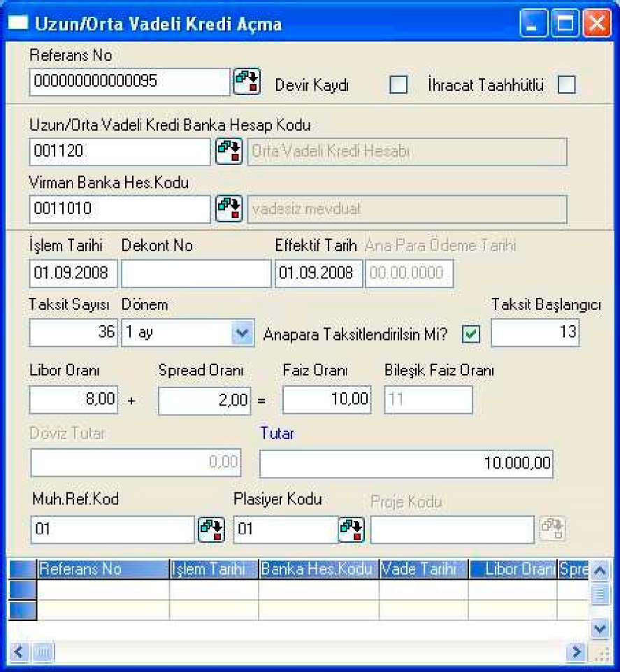Click grid scroll down arrow
Image resolution: width=620 pixels, height=672 pixels.
600,629
